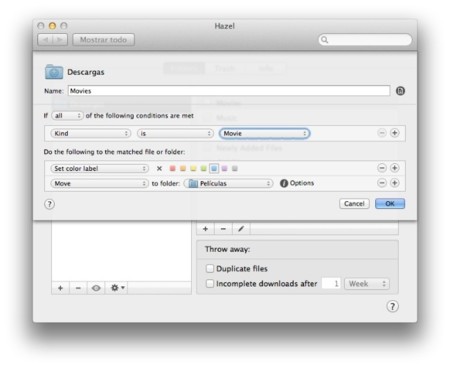Clear color label with the X icon
Screen dimensions: 450x368
pos(159,168)
